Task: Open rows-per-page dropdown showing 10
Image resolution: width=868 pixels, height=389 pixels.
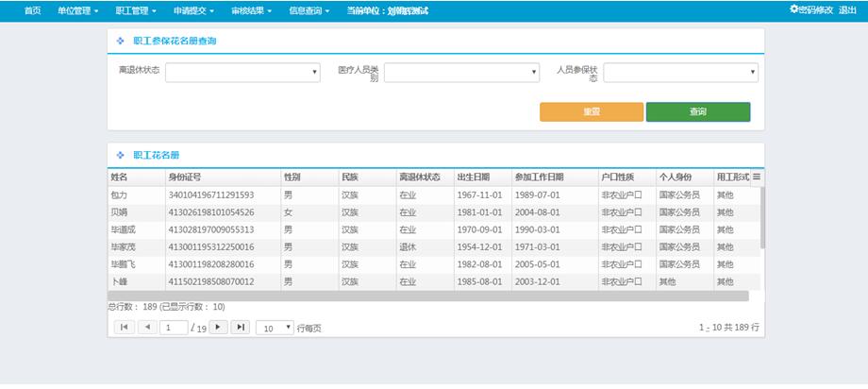Action: [x=275, y=328]
